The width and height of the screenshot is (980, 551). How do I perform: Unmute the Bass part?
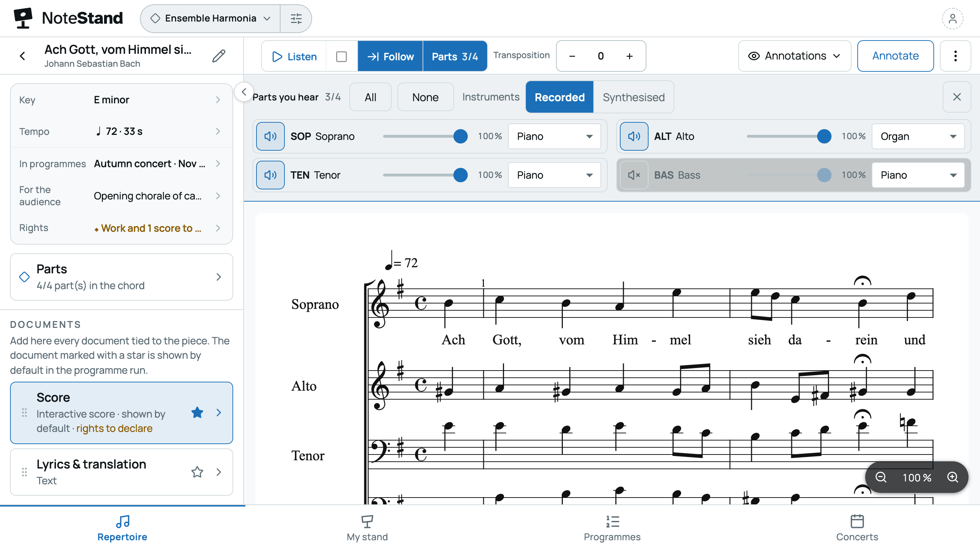[x=634, y=175]
